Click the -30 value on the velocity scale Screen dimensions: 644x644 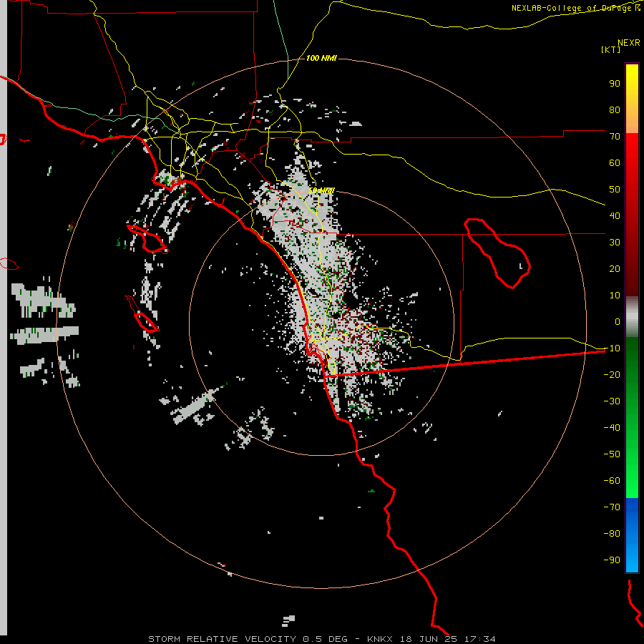[x=612, y=401]
